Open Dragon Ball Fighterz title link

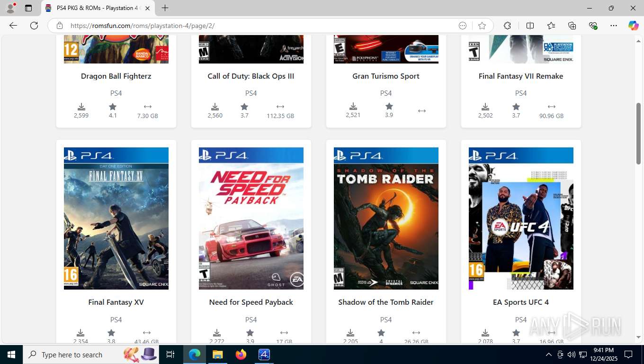coord(116,76)
